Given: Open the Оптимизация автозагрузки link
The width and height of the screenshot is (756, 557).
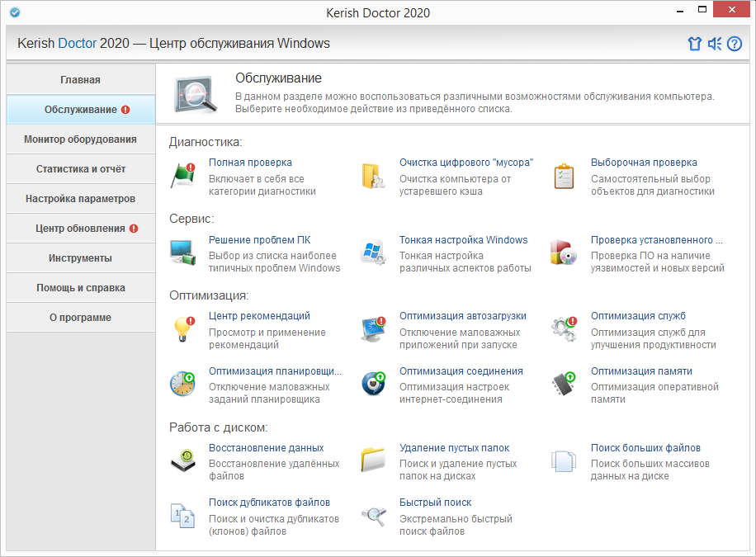Looking at the screenshot, I should 462,316.
